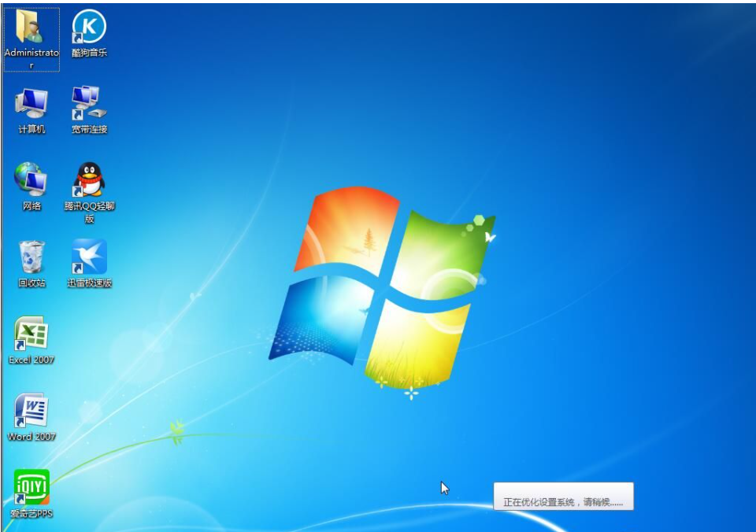756x532 pixels.
Task: Click the "Word 2007" text label
Action: tap(31, 436)
